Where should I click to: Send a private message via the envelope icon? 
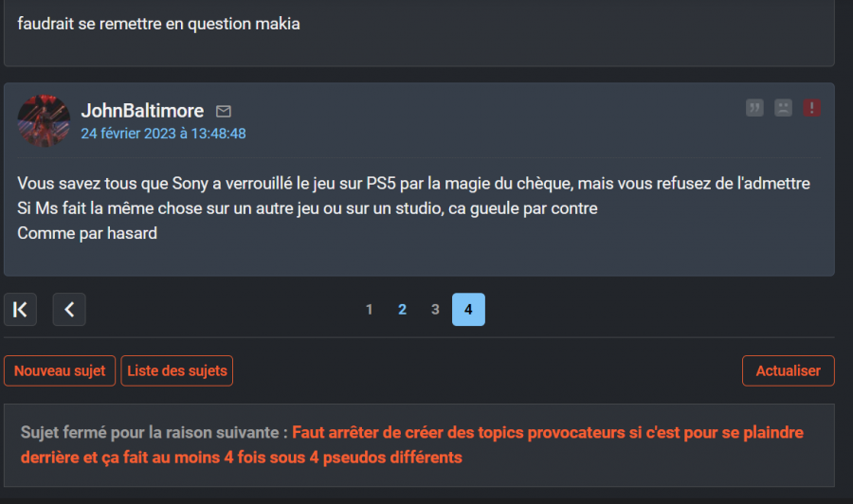pos(224,112)
